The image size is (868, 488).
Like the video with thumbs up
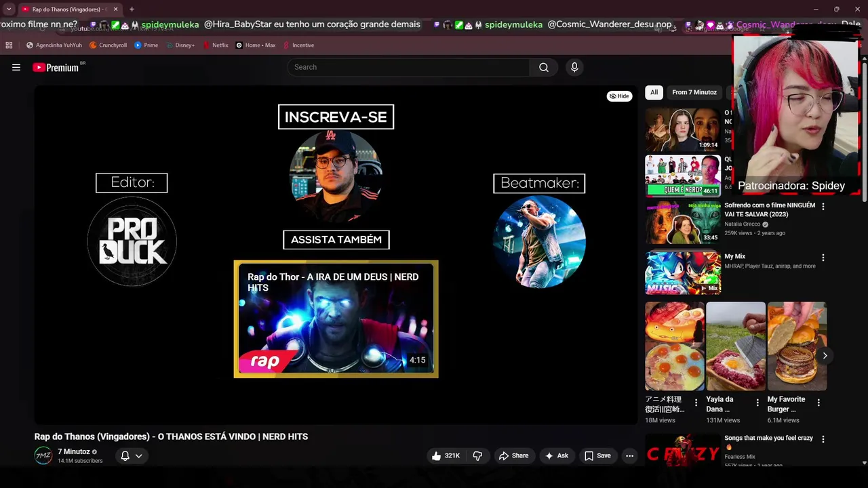tap(446, 455)
